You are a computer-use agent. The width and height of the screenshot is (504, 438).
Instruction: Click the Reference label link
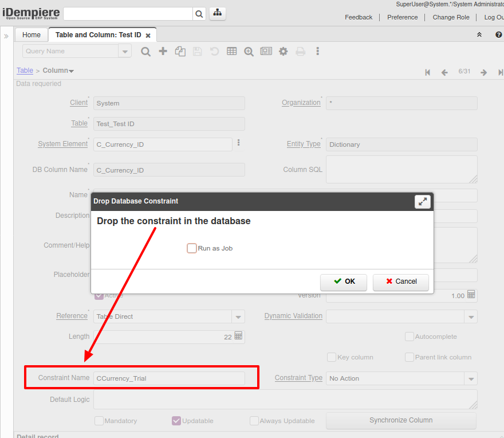pyautogui.click(x=72, y=316)
